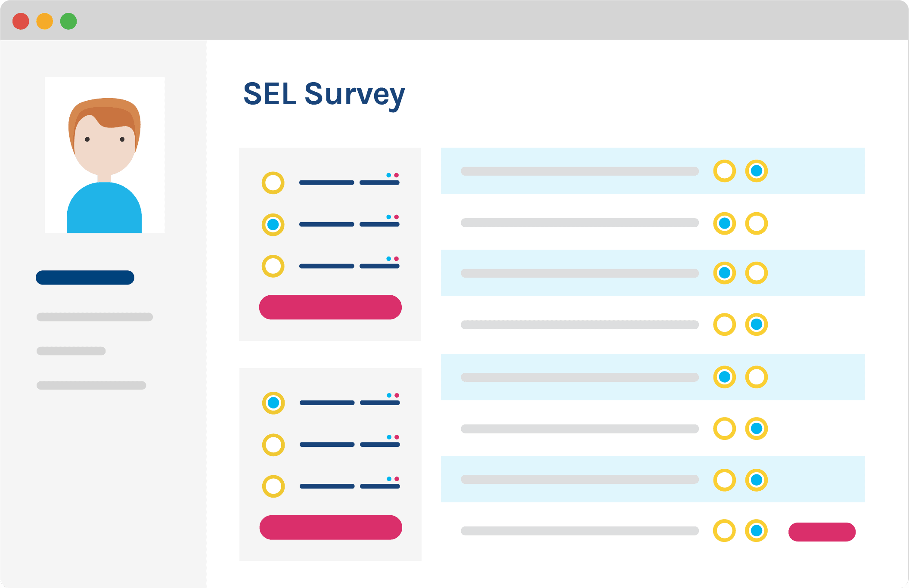909x588 pixels.
Task: Select second radio option in bottom card
Action: [x=273, y=445]
